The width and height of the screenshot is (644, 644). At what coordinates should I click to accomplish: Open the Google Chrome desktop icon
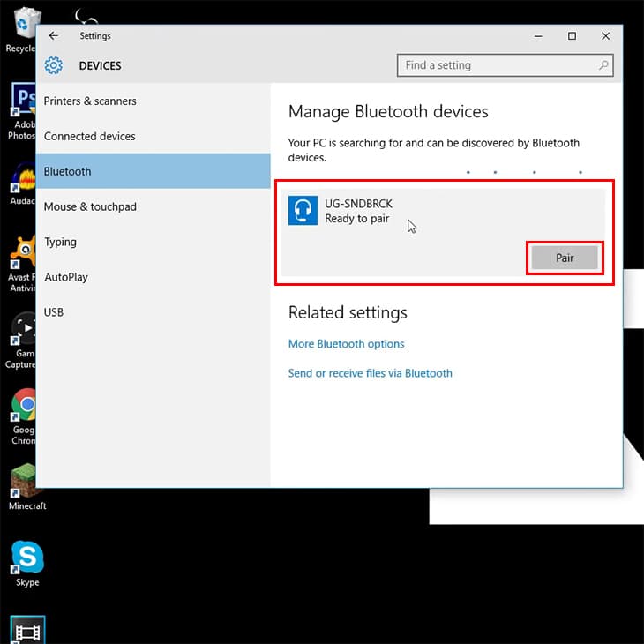23,416
